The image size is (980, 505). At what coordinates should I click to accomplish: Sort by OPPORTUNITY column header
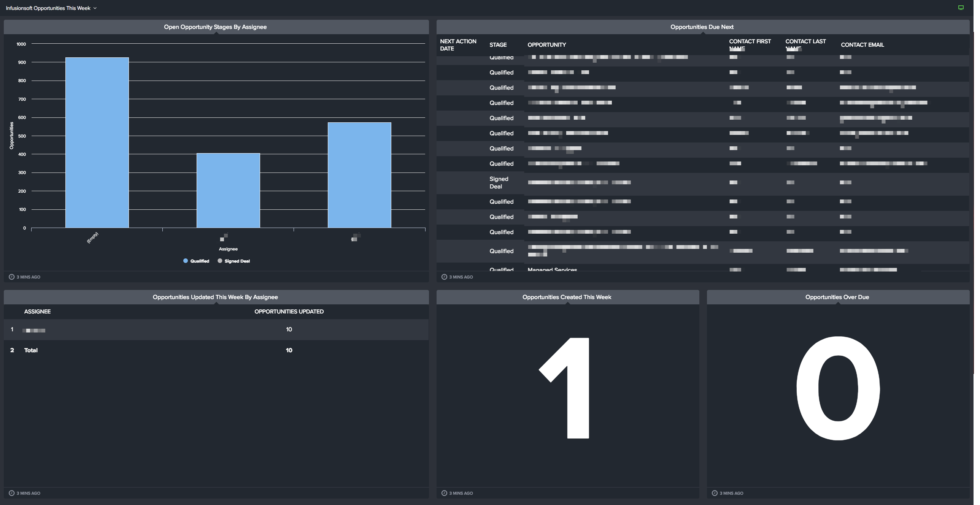(547, 45)
